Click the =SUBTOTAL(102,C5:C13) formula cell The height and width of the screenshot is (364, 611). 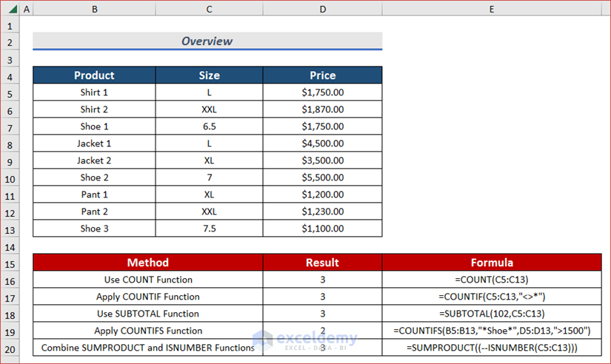pos(492,314)
